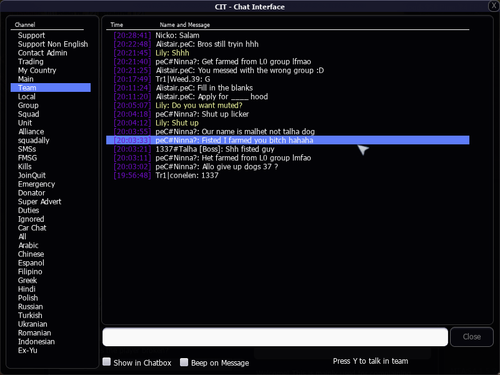The image size is (500, 375).
Task: Switch to the Alliance channel
Action: pos(31,132)
